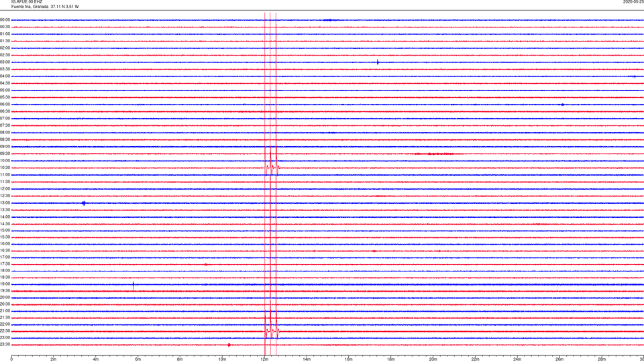
Task: Click the 08:30 time label
Action: [5, 139]
